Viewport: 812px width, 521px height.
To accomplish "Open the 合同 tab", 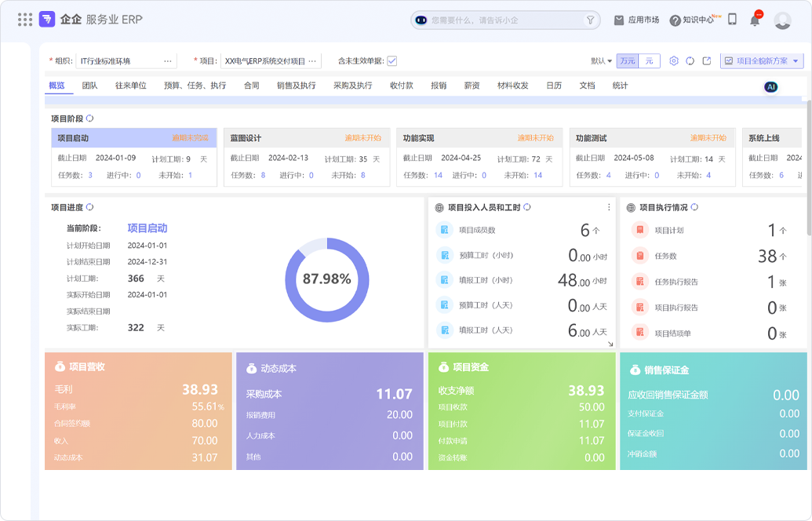I will 251,86.
